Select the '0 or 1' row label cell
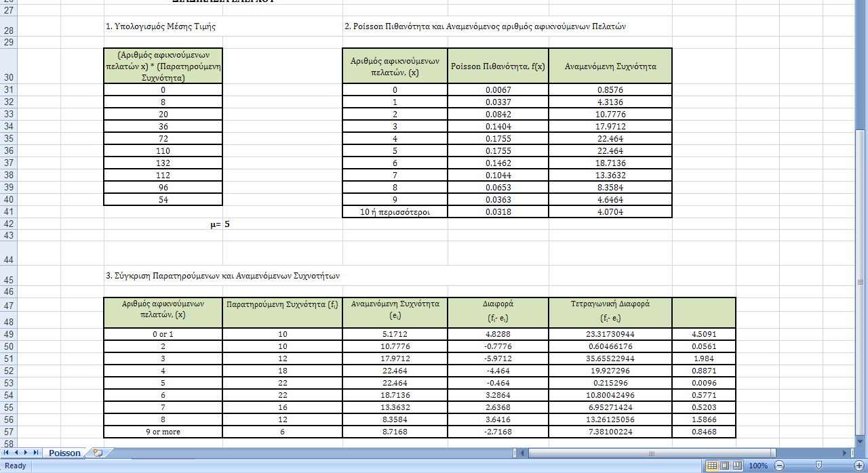 163,334
